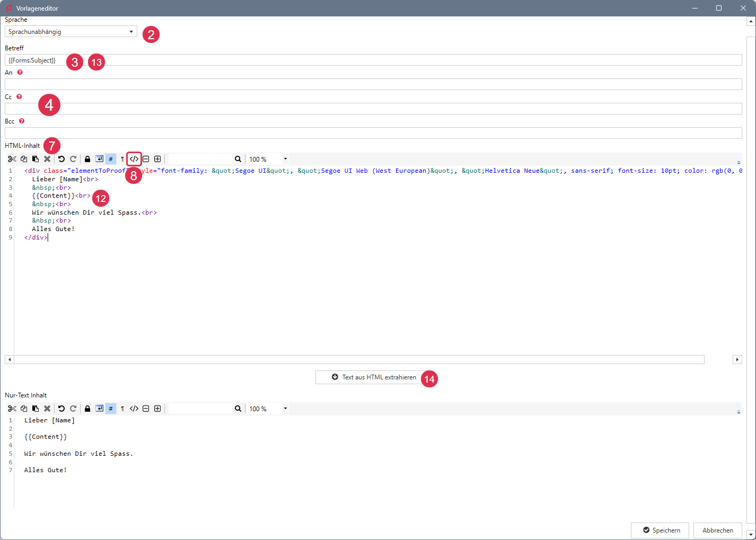Screen dimensions: 756x540
Task: Click window vertical scrollbar down arrow
Action: click(751, 534)
